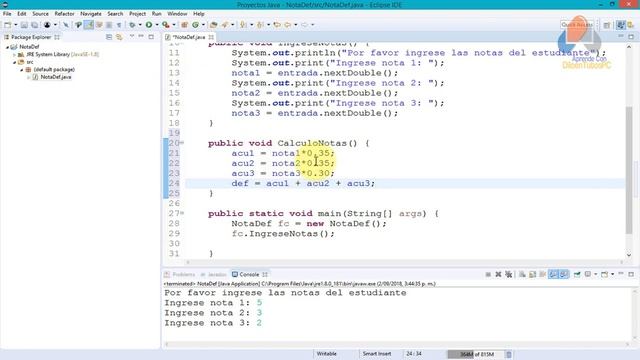Image resolution: width=640 pixels, height=360 pixels.
Task: Open the File menu
Action: [x=7, y=14]
